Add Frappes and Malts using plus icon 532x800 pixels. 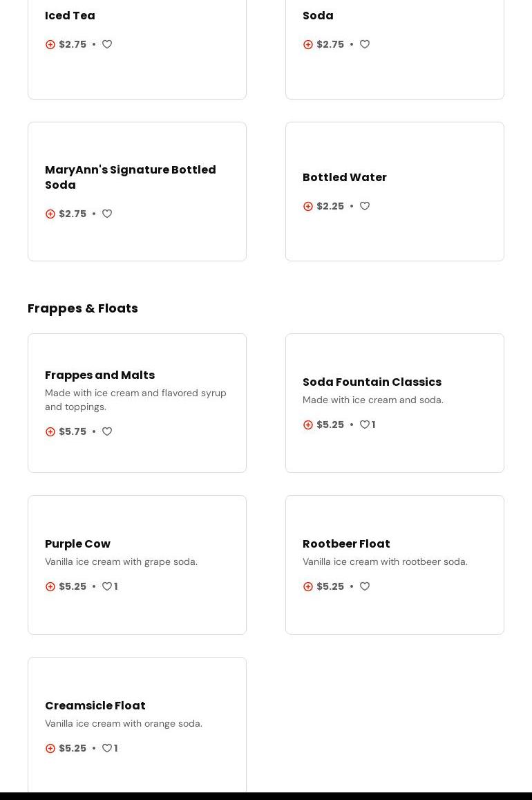pyautogui.click(x=50, y=431)
